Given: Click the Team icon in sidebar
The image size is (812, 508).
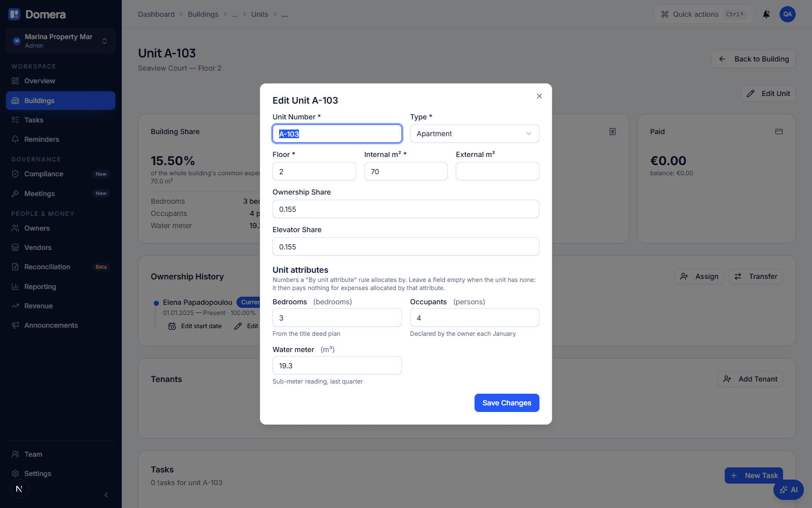Looking at the screenshot, I should tap(15, 454).
